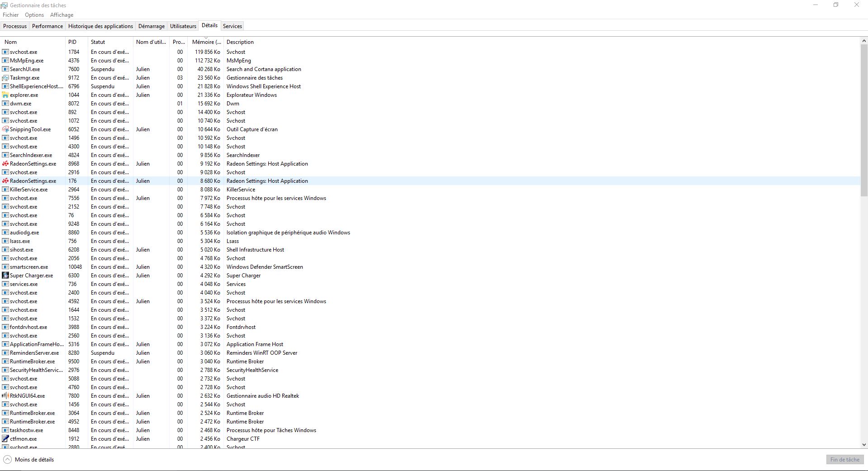The height and width of the screenshot is (471, 868).
Task: Click the ShellExperienceHost process icon
Action: point(5,86)
